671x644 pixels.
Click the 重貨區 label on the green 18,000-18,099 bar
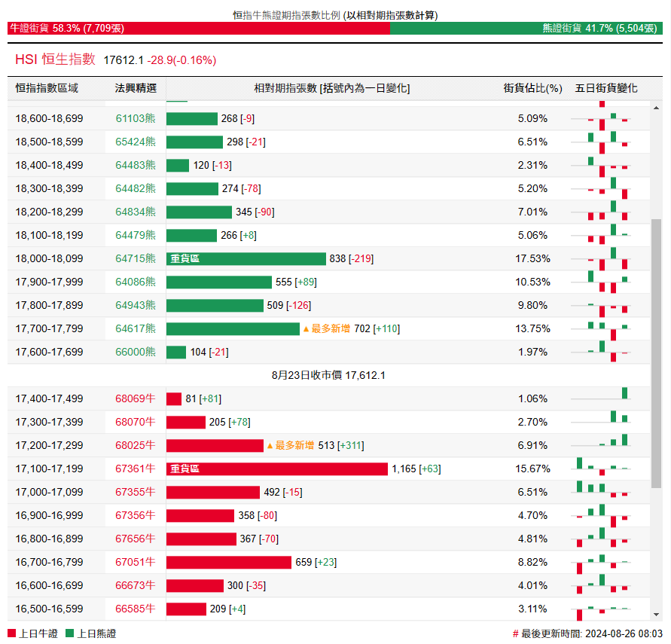(x=185, y=259)
